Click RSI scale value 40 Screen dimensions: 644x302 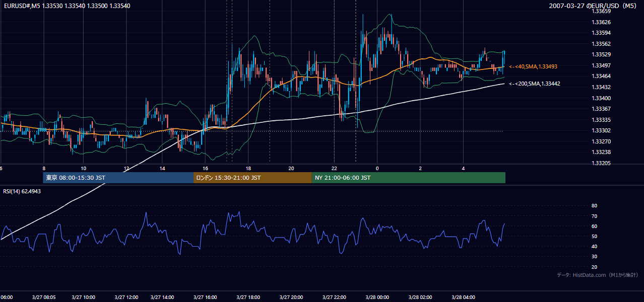(594, 246)
